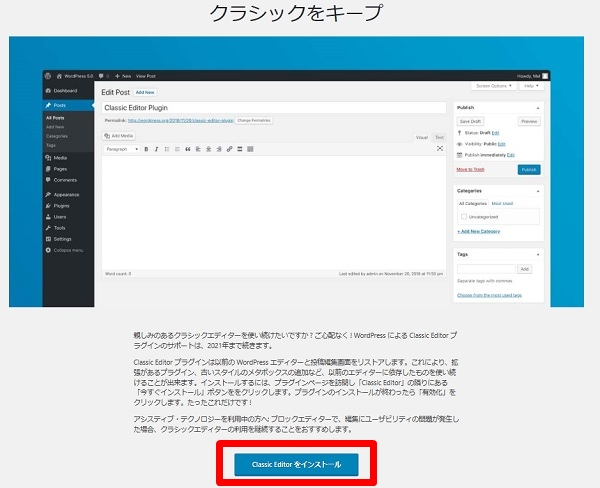Click the Classic Editor Plugin title field
600x488 pixels.
(x=274, y=108)
